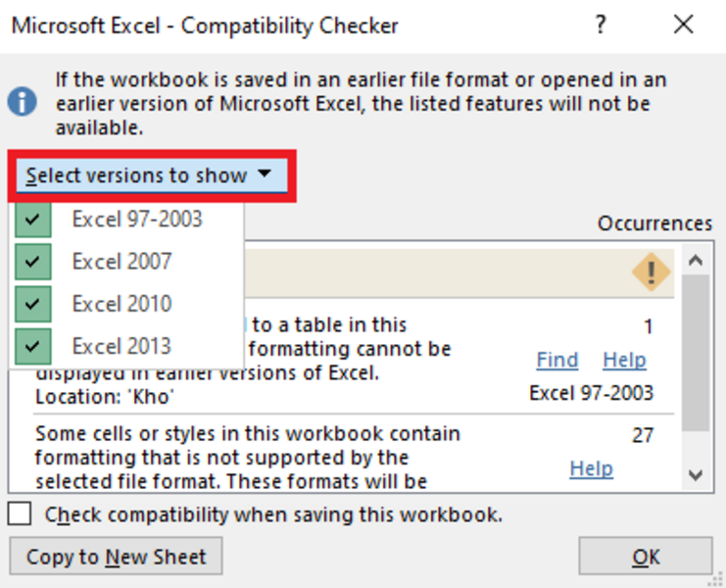726x588 pixels.
Task: Click the blue information icon
Action: (22, 102)
